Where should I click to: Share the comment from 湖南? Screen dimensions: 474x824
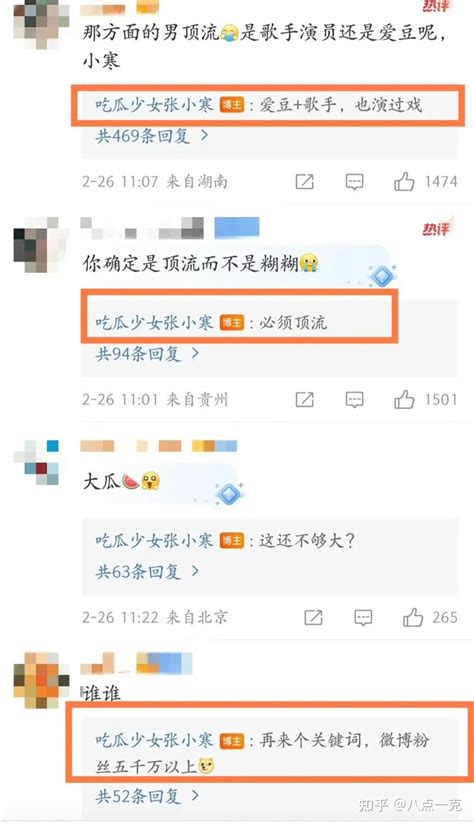click(304, 182)
